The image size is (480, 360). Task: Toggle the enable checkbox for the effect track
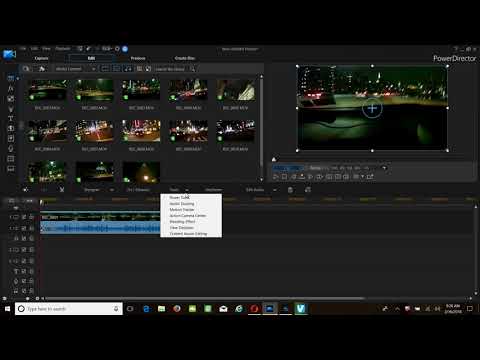click(24, 238)
